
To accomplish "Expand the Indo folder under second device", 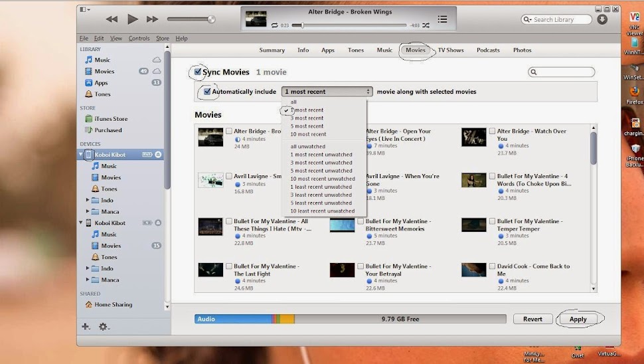I will coord(88,268).
